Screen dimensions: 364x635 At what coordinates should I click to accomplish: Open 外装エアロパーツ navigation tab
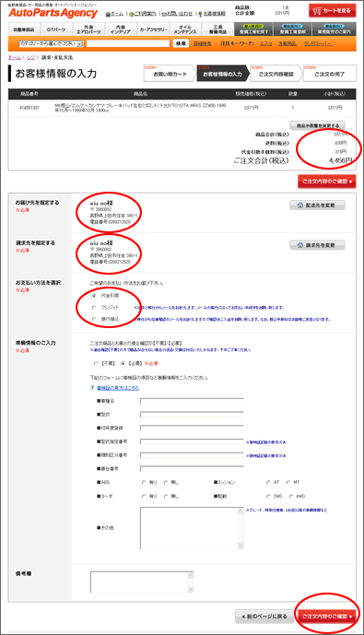tap(88, 29)
